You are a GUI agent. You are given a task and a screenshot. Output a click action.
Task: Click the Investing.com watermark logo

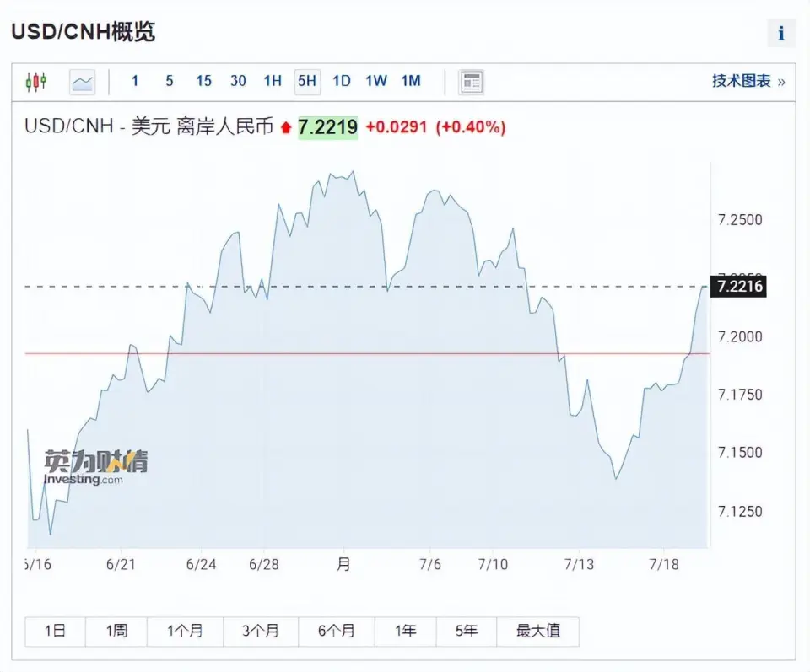click(x=96, y=467)
